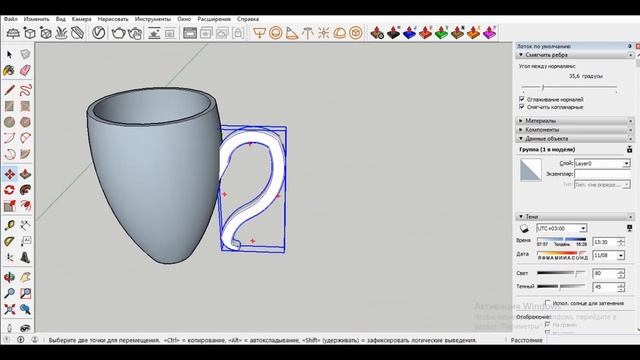Click the time 13:30 stepper arrows
This screenshot has width=640, height=360.
click(x=621, y=242)
